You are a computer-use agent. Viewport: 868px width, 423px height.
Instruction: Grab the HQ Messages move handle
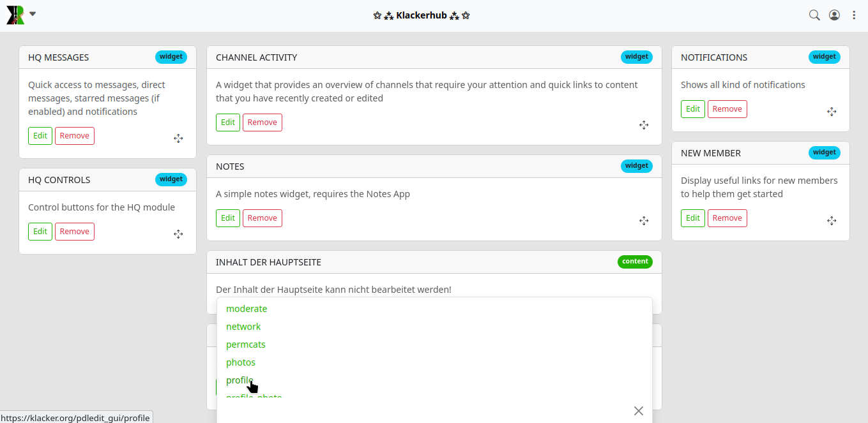pyautogui.click(x=178, y=138)
